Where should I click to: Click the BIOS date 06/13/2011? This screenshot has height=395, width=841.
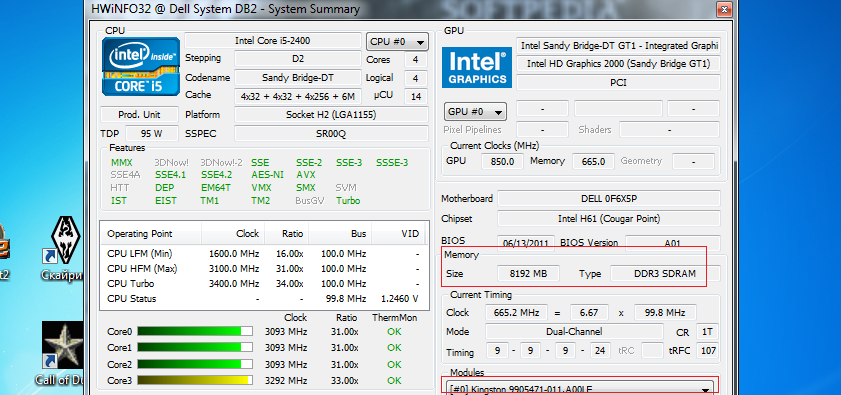tap(526, 243)
